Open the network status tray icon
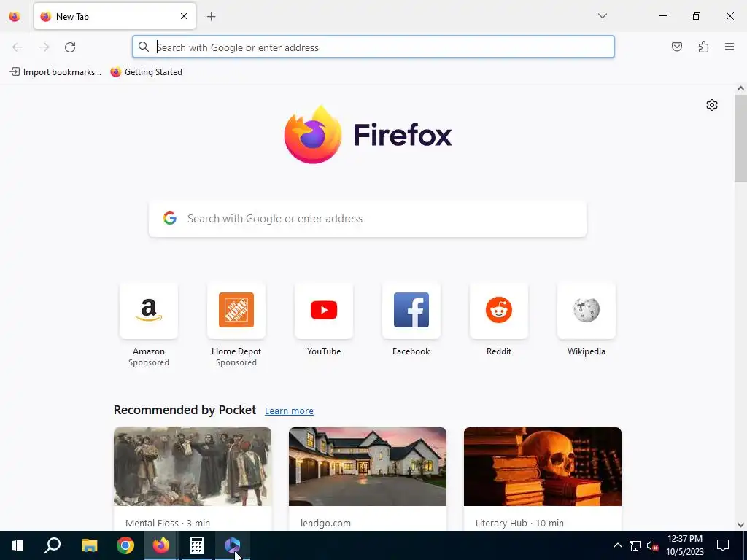747x560 pixels. 635,545
